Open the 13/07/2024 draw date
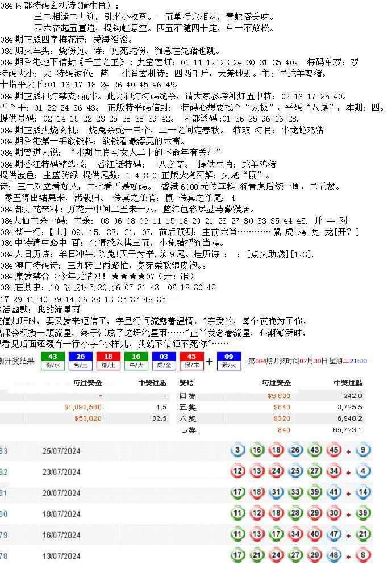392x565 pixels. click(61, 555)
